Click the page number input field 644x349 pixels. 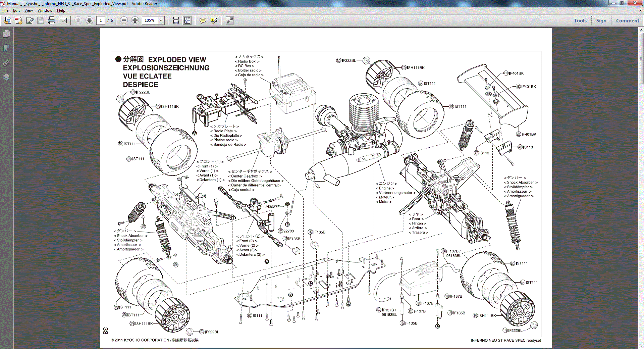point(101,20)
